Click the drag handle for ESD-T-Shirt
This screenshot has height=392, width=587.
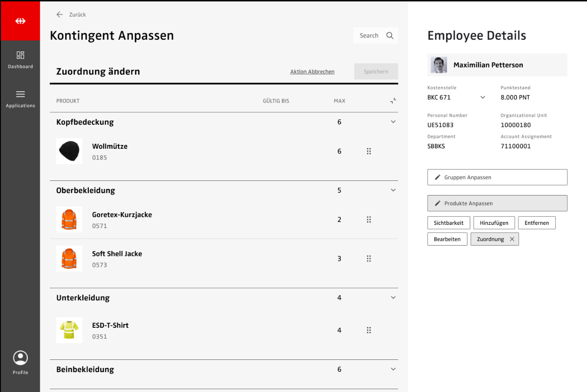tap(369, 330)
